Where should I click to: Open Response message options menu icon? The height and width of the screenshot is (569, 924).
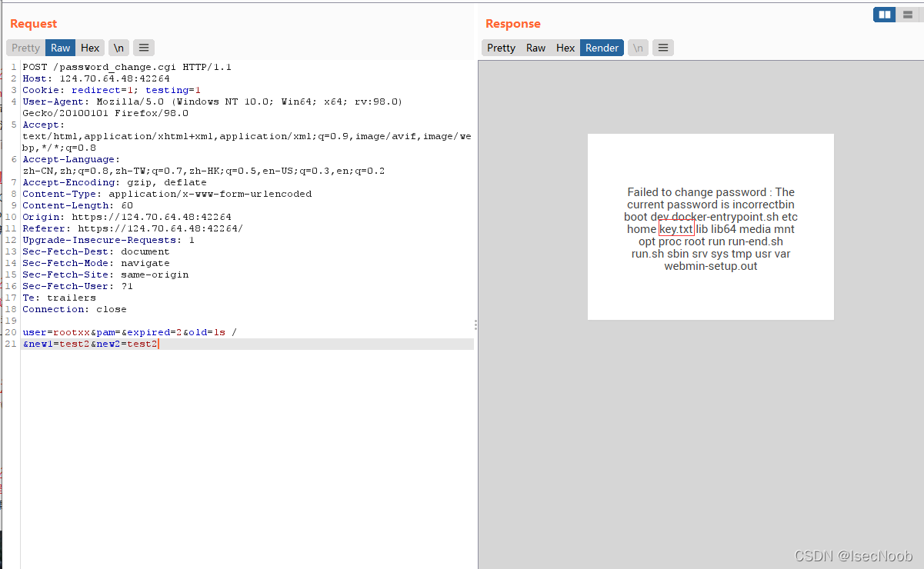pyautogui.click(x=663, y=48)
